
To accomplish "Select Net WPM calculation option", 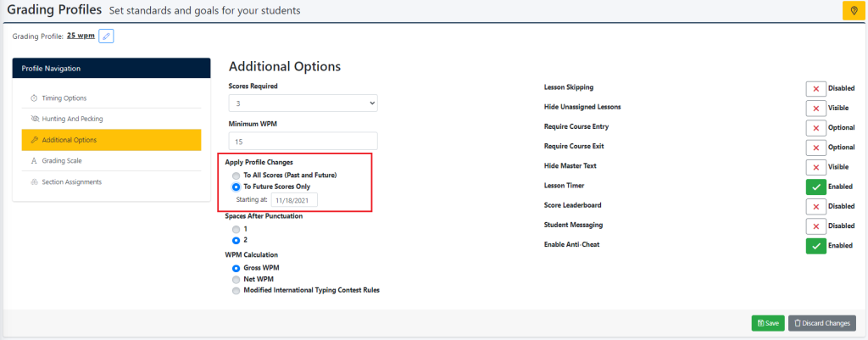I will (236, 278).
